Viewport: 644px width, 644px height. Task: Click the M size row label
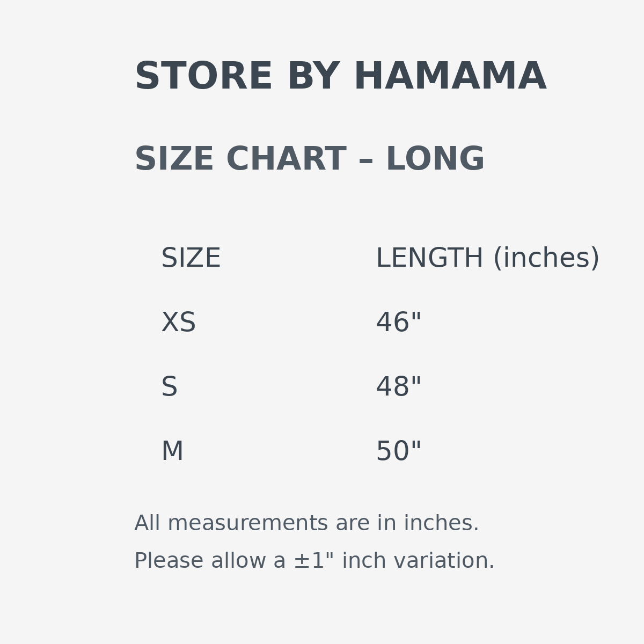(172, 452)
